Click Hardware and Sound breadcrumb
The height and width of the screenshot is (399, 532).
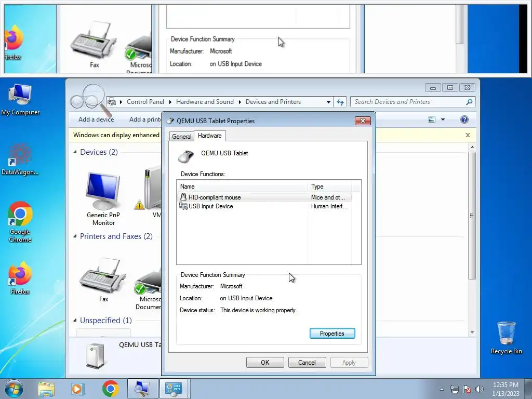point(205,102)
